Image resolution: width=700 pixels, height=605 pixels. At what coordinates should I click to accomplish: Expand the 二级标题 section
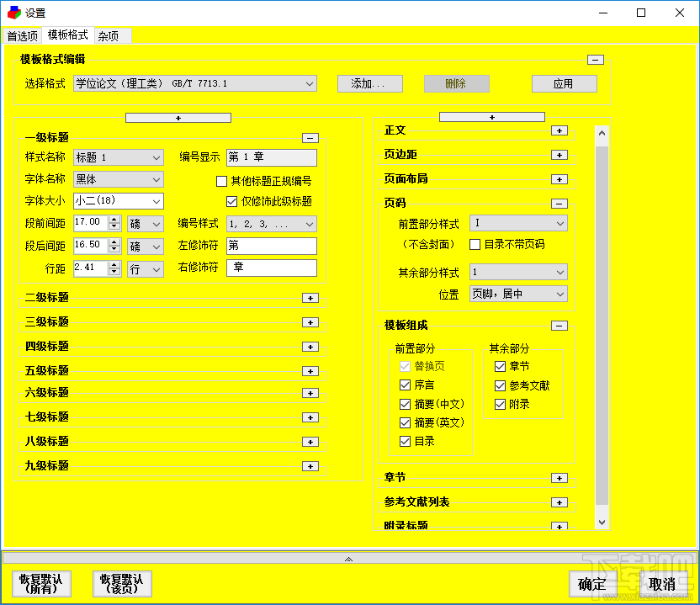[x=310, y=298]
